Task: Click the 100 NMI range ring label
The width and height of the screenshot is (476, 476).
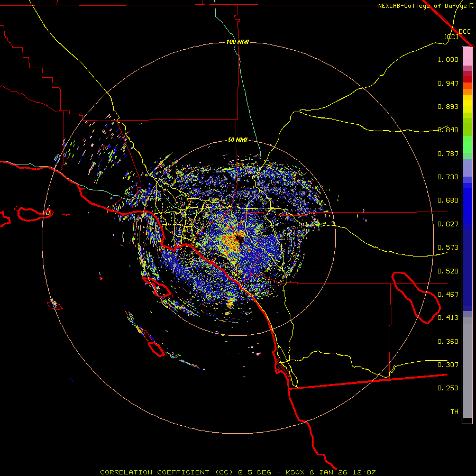Action: coord(237,42)
